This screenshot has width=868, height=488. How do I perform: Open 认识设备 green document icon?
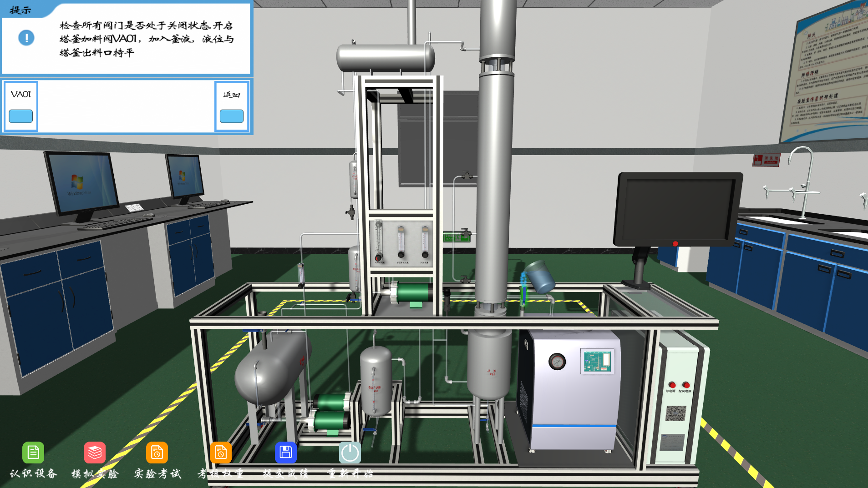(33, 453)
